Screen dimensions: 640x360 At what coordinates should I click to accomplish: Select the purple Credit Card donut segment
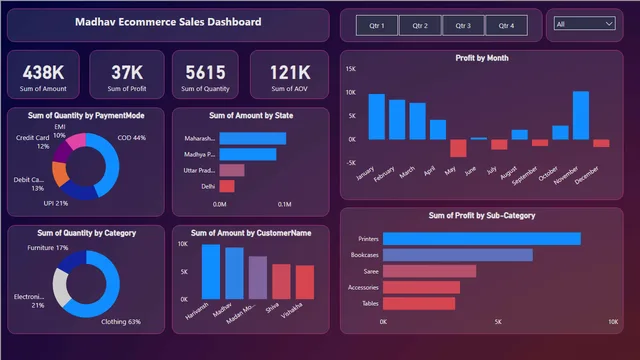(62, 151)
